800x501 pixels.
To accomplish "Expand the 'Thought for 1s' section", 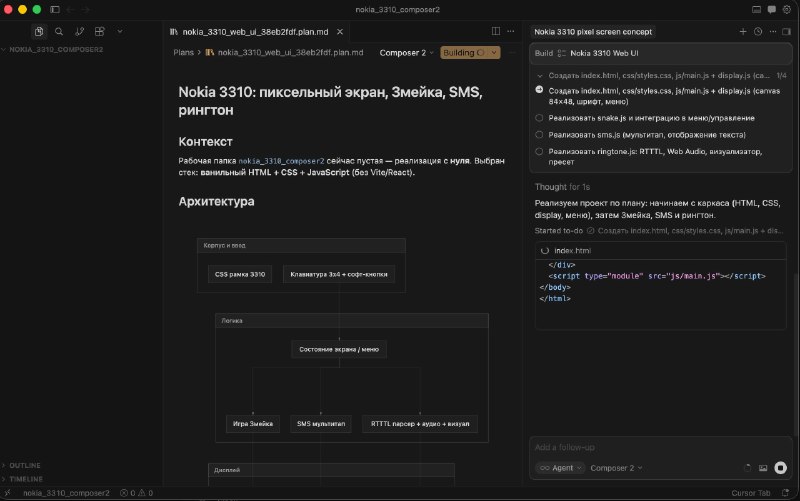I will [562, 187].
